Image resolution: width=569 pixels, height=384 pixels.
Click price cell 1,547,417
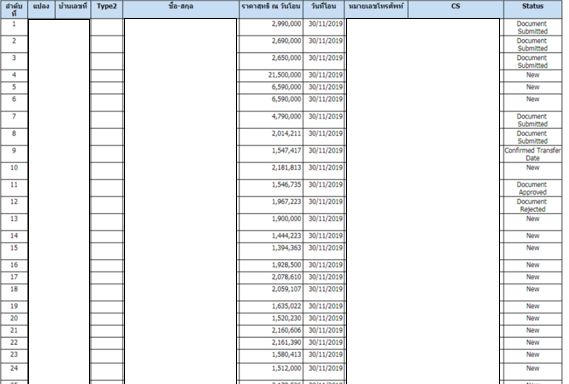coord(271,154)
